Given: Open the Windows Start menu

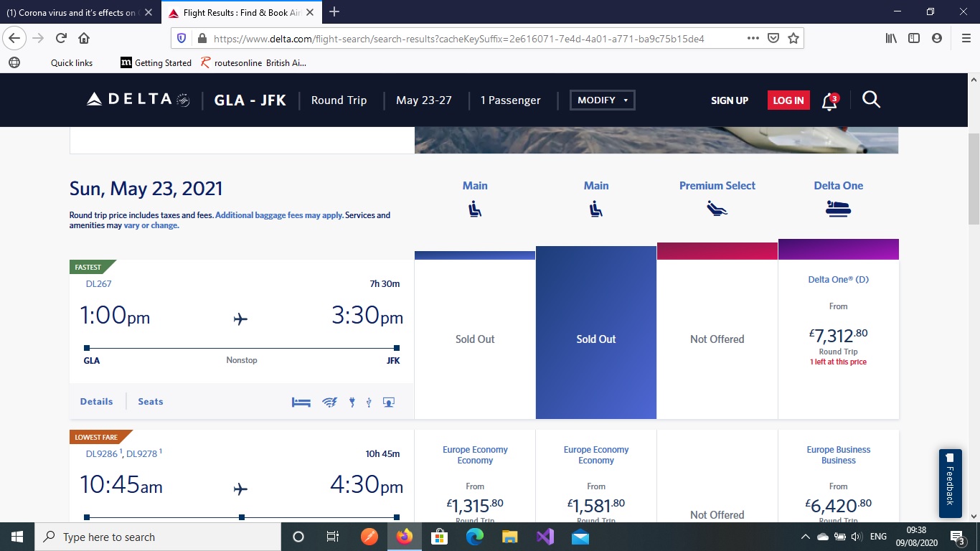Looking at the screenshot, I should 16,537.
